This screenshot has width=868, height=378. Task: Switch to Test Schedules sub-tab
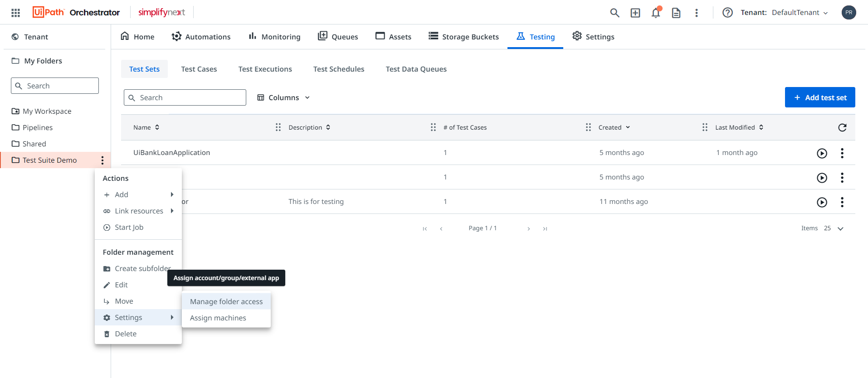[x=339, y=69]
